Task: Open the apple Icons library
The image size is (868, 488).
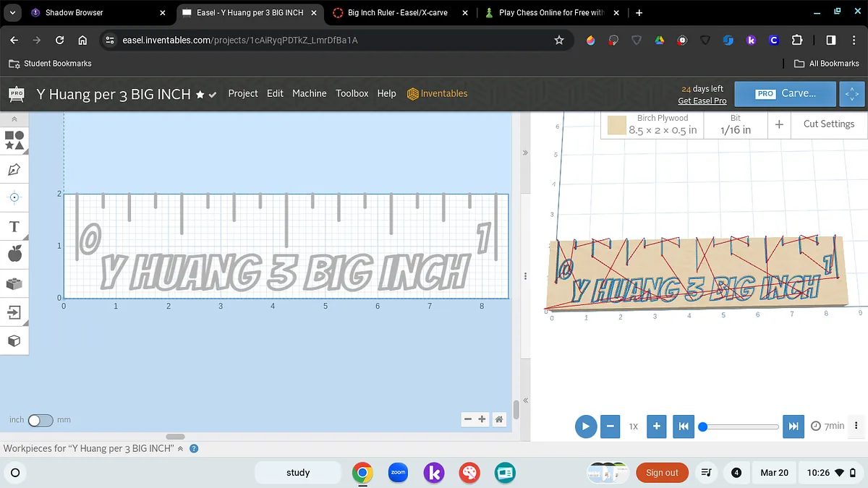Action: tap(14, 254)
